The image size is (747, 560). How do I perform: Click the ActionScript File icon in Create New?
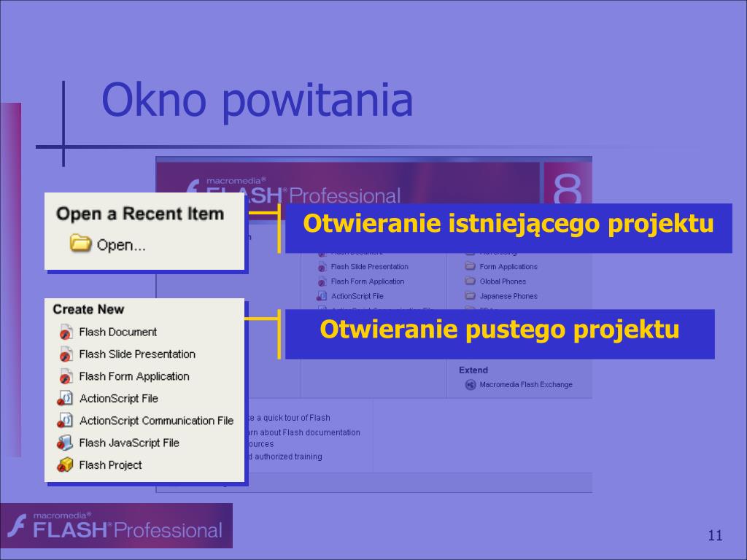65,398
